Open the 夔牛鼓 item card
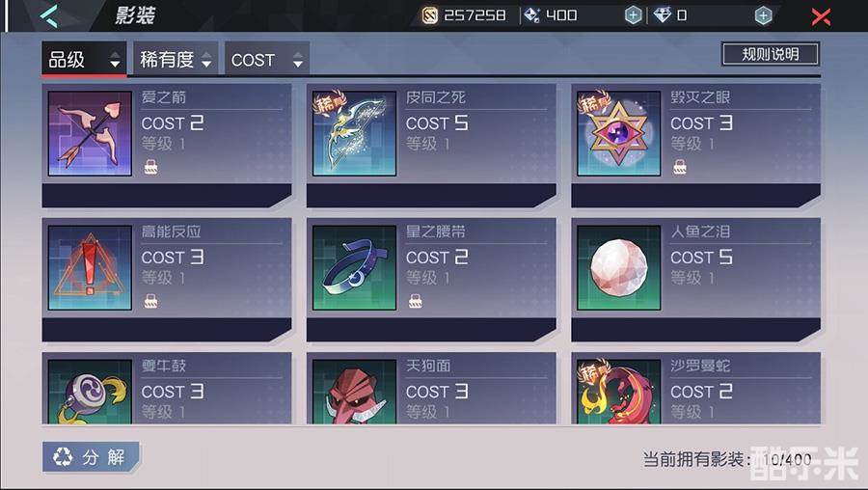The image size is (868, 490). 167,389
